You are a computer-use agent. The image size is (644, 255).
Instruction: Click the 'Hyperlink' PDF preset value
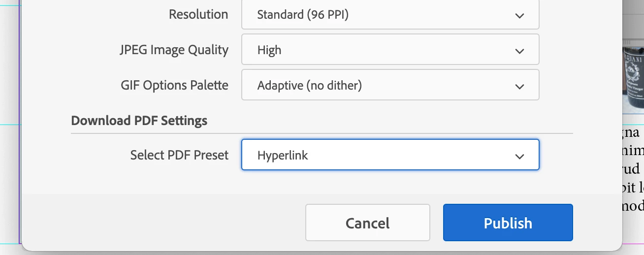[283, 156]
